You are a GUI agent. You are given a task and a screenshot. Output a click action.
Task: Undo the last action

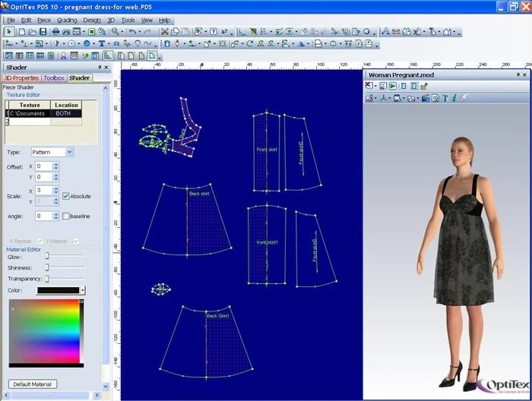pyautogui.click(x=132, y=32)
